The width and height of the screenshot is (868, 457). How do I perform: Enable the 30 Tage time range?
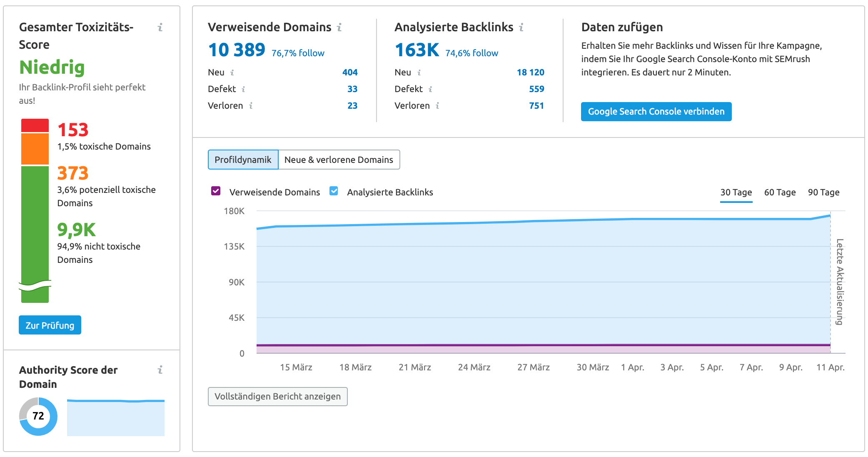click(736, 192)
